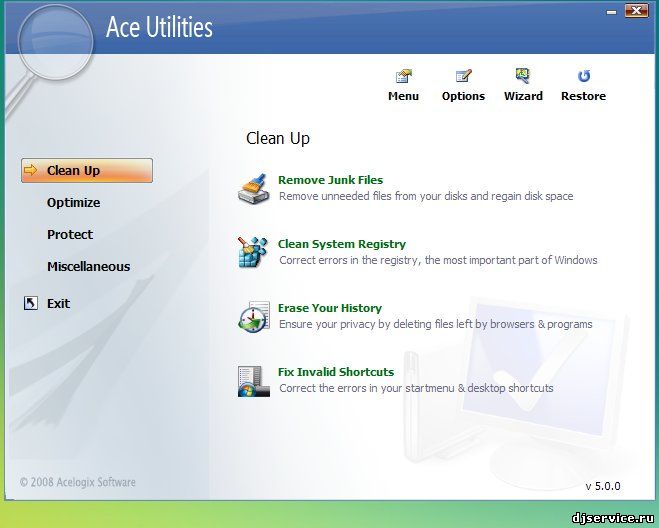Minimize the Ace Utilities window
659x528 pixels.
(x=610, y=11)
